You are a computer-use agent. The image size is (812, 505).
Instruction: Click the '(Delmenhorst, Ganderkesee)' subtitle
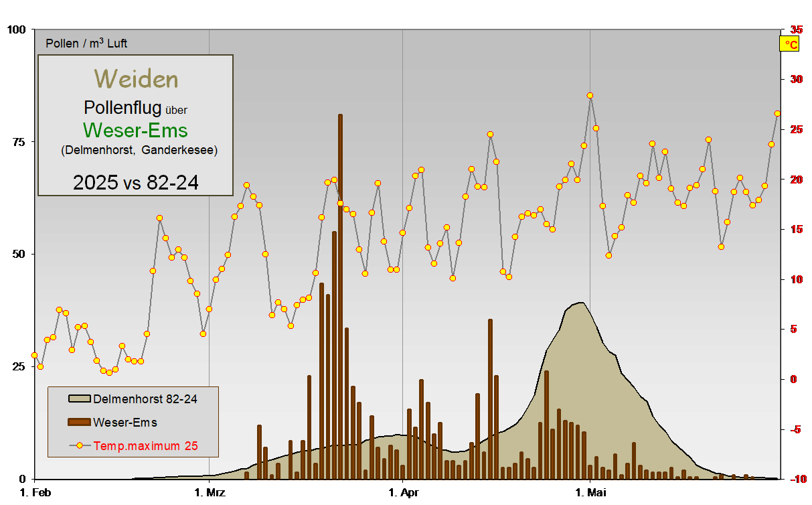(x=139, y=151)
